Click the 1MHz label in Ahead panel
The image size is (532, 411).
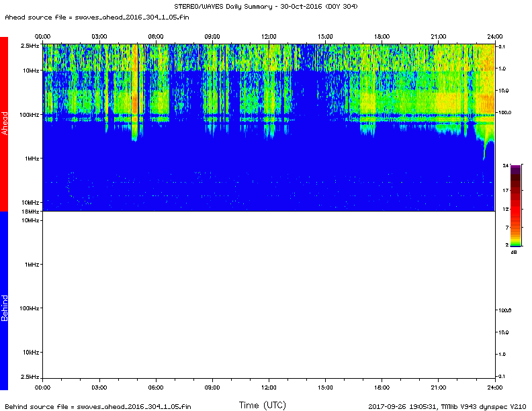32,158
